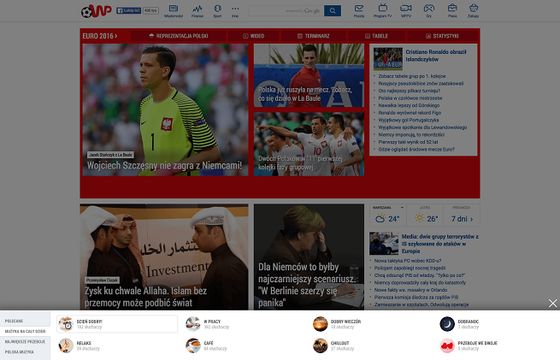This screenshot has height=360, width=560.
Task: Select the Statystyki tab
Action: point(442,36)
